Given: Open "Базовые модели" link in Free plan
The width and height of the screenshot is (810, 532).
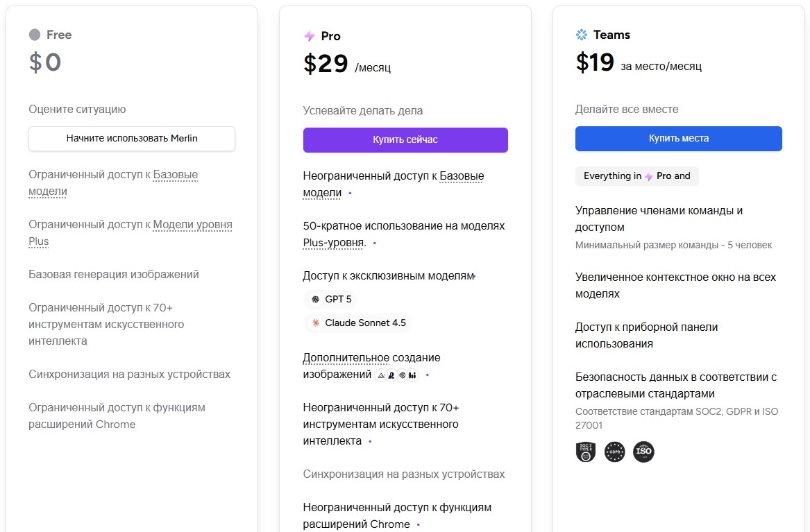Looking at the screenshot, I should coord(175,175).
